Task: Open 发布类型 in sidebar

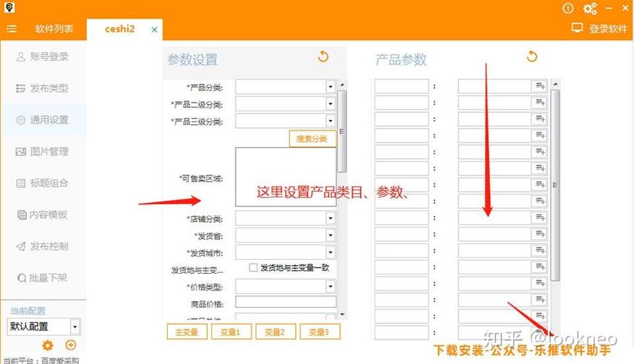Action: [x=42, y=88]
